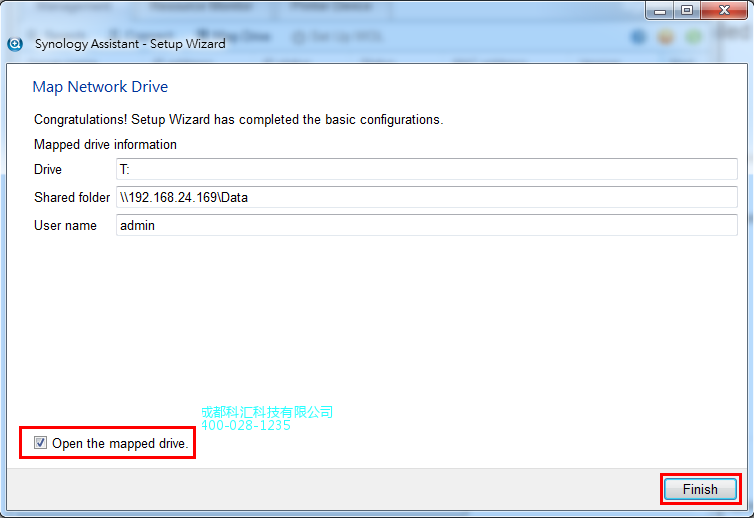
Task: Click the Map Network Drive heading
Action: click(x=100, y=87)
